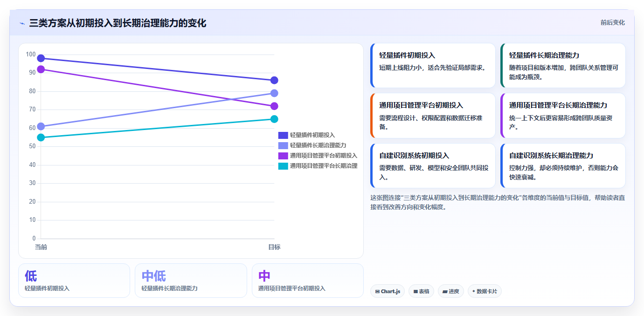The height and width of the screenshot is (316, 644).
Task: Click the text starting 需要数据、研发、模型
Action: 434,172
